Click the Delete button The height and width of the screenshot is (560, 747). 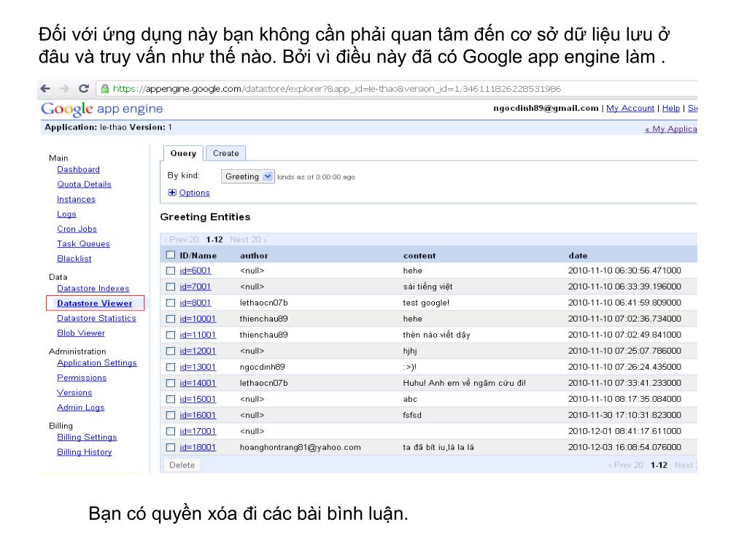[x=182, y=465]
